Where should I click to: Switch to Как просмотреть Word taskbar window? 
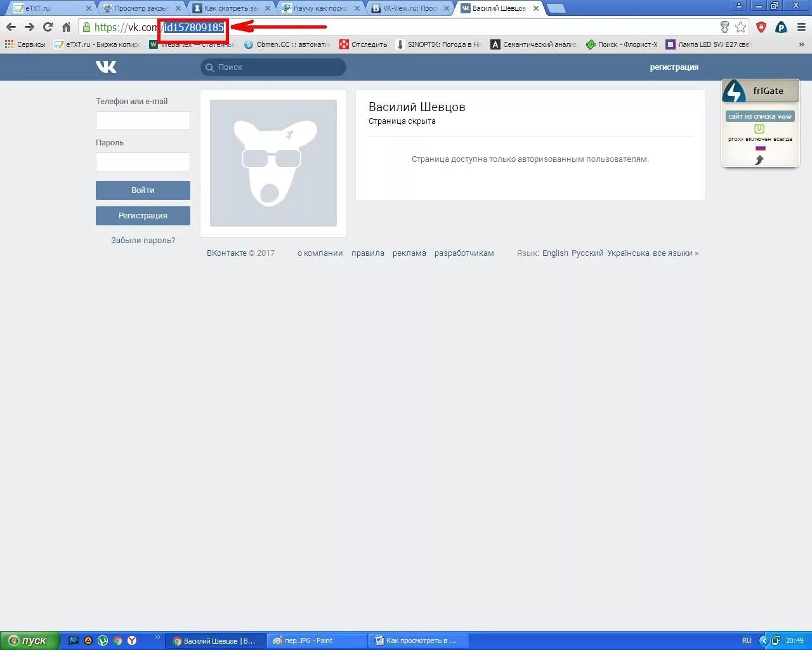(x=420, y=640)
